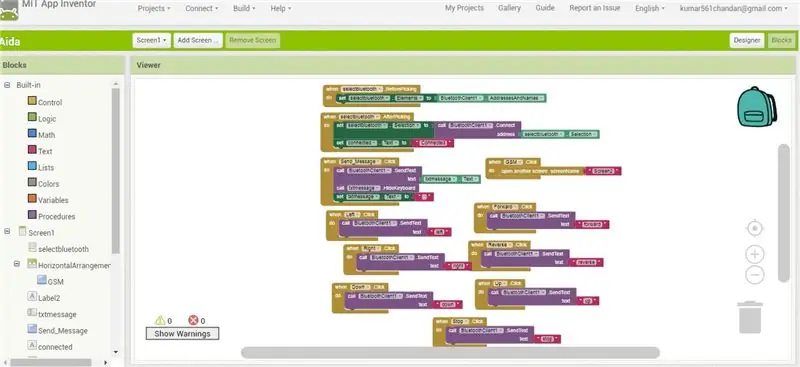Zoom out with the minus icon
Screen dimensions: 800x367
[x=755, y=275]
